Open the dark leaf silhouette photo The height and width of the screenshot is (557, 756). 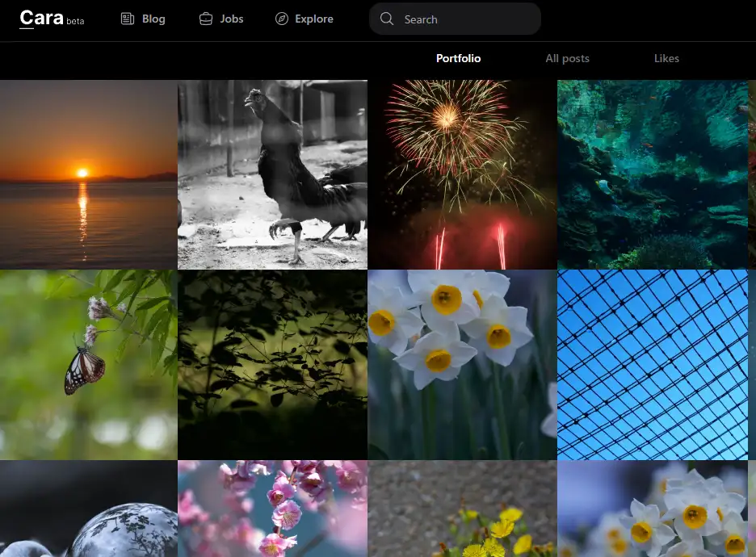coord(272,365)
